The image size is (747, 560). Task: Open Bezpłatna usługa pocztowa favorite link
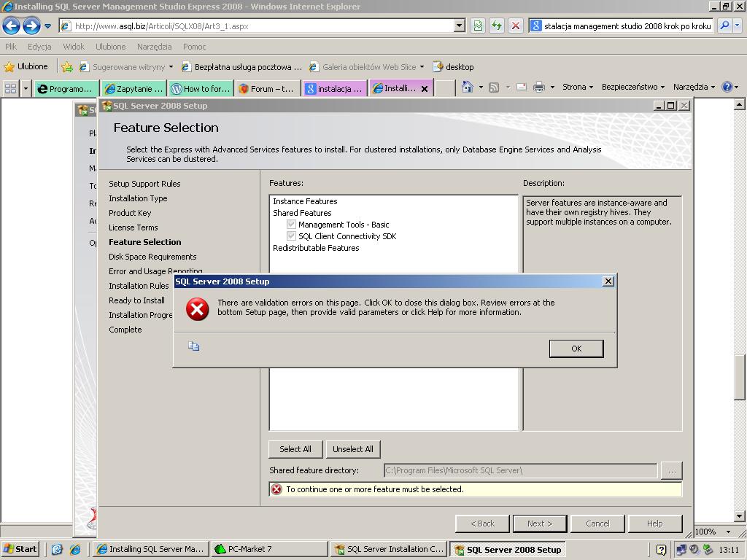pyautogui.click(x=242, y=66)
